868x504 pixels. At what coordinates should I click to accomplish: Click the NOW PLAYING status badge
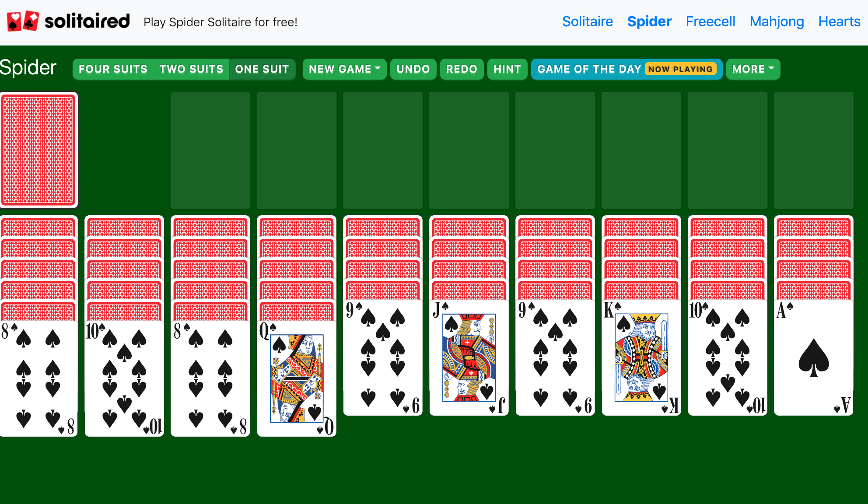[x=681, y=69]
